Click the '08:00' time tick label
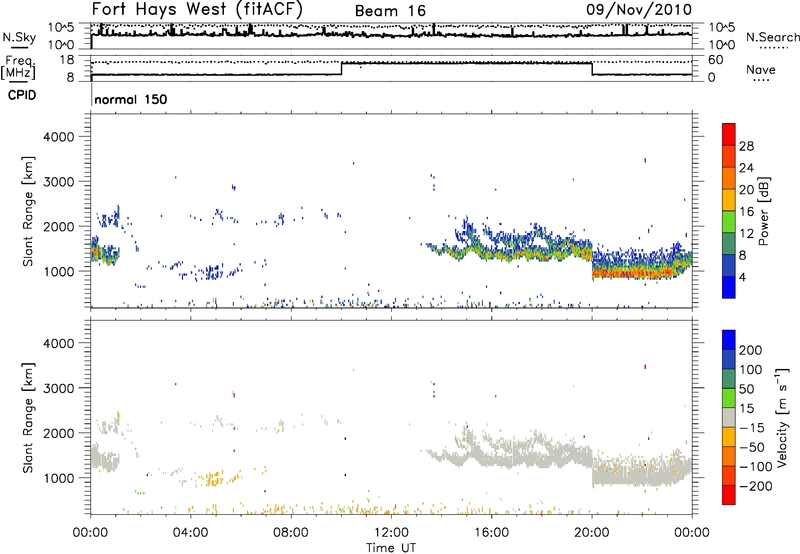 [291, 533]
